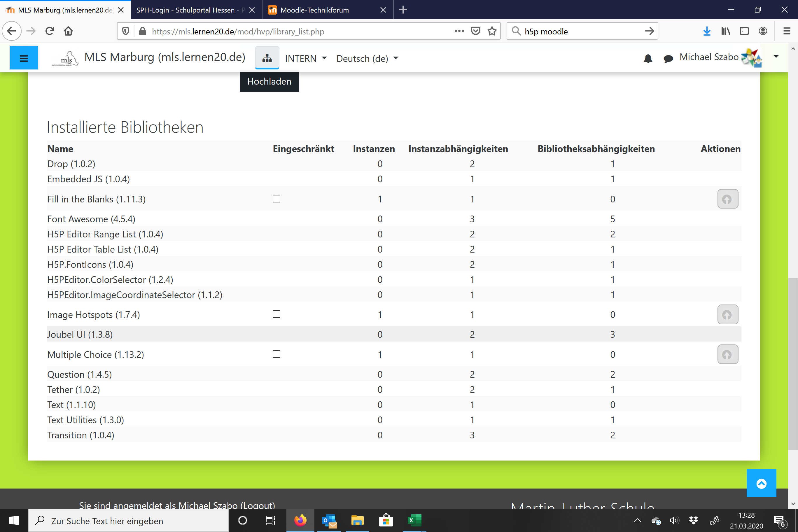Open the Moodle navigation drawer hamburger button
The image size is (798, 532).
(24, 58)
